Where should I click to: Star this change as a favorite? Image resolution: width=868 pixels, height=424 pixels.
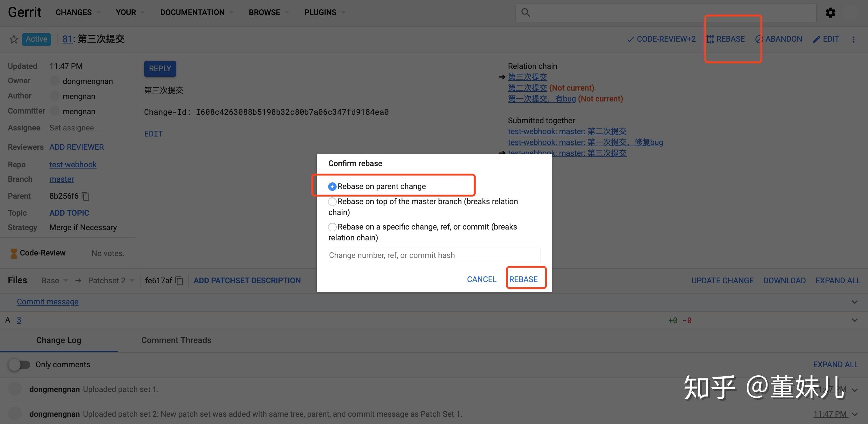click(x=13, y=39)
